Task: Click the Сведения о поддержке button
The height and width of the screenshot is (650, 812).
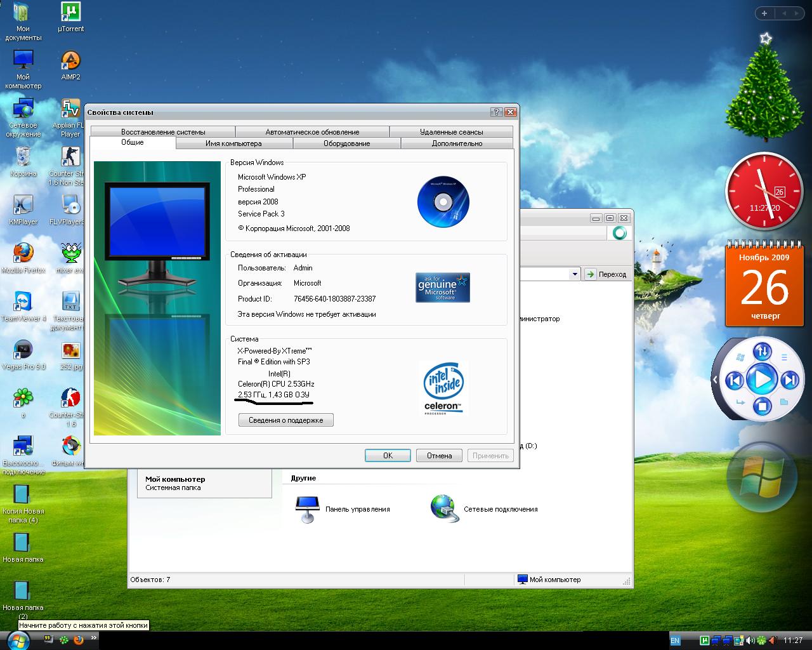Action: pyautogui.click(x=285, y=420)
